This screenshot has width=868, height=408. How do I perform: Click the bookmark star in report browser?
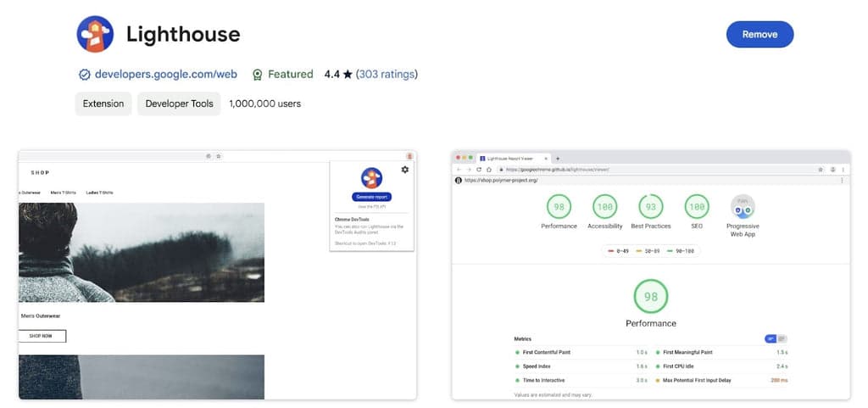(x=821, y=170)
